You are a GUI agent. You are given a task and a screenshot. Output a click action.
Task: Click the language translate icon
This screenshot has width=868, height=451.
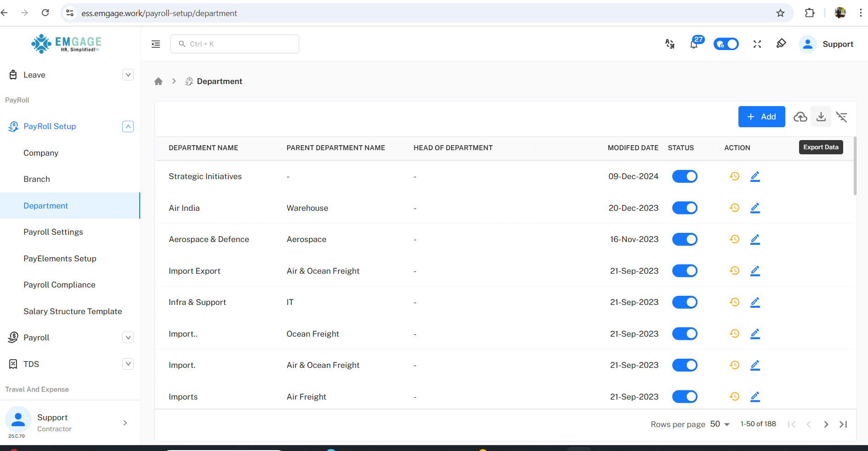coord(670,44)
